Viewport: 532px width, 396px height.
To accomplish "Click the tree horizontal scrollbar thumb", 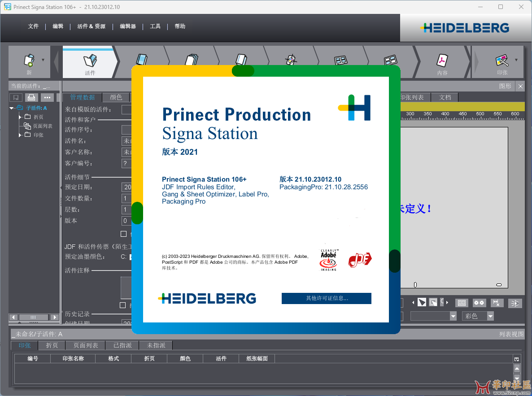I will click(33, 317).
